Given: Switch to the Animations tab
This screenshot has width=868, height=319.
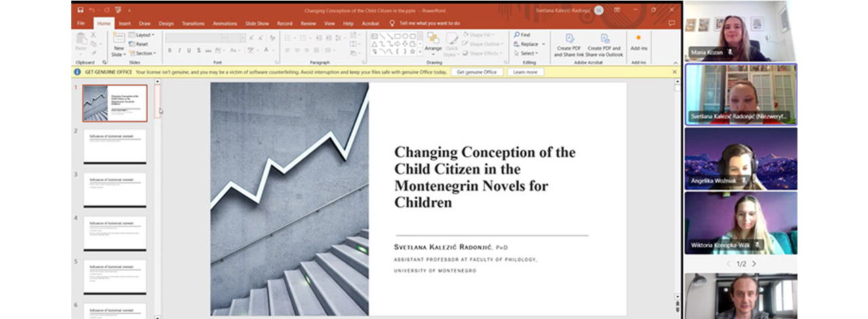Looking at the screenshot, I should coord(225,23).
